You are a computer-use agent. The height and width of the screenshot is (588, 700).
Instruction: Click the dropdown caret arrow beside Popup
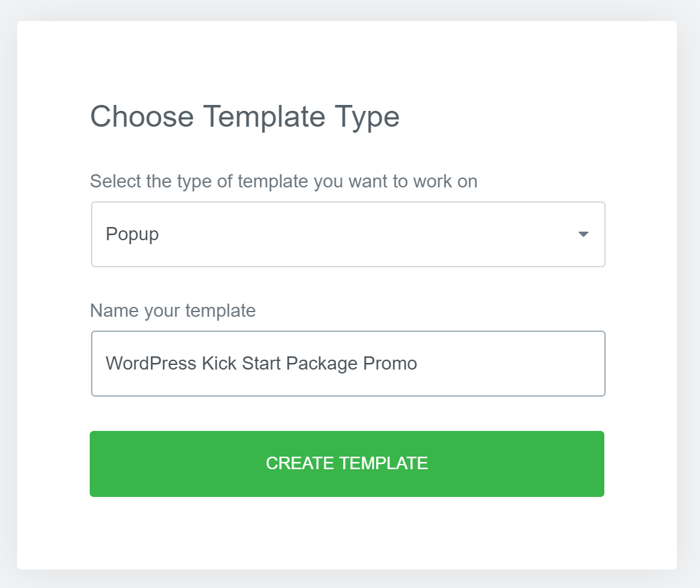(x=583, y=234)
